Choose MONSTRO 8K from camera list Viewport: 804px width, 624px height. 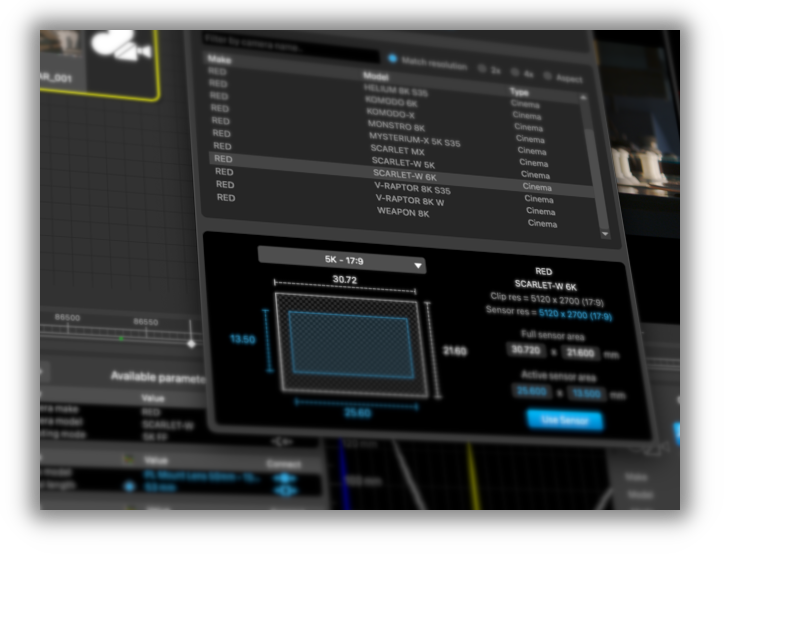tap(396, 127)
